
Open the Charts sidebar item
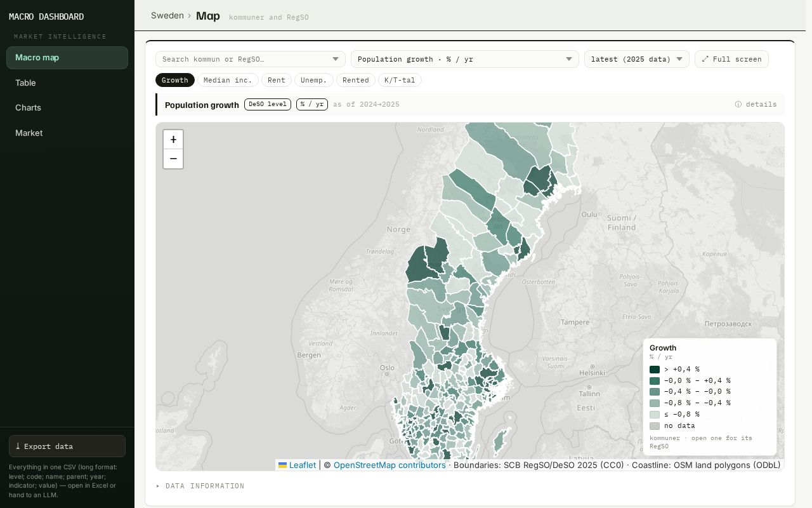tap(67, 107)
